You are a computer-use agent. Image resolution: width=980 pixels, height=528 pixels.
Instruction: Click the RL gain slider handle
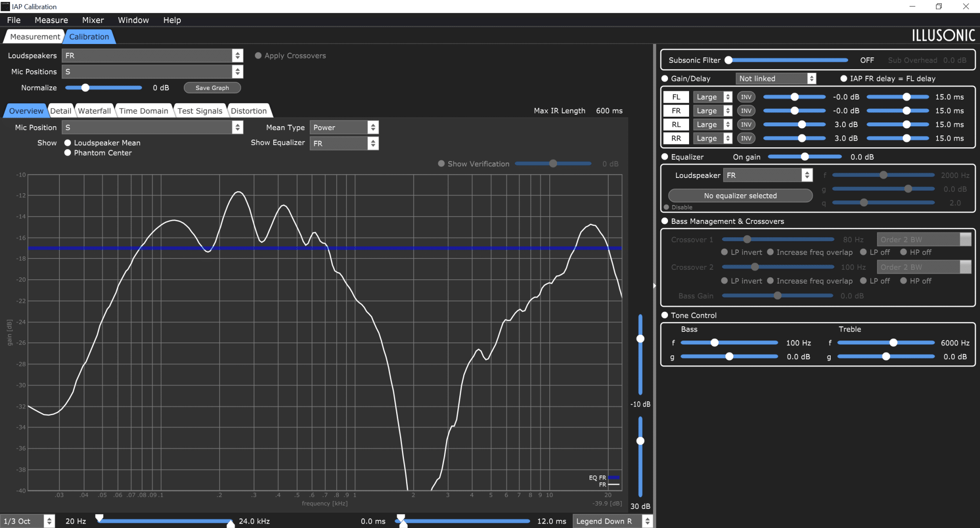click(x=802, y=125)
